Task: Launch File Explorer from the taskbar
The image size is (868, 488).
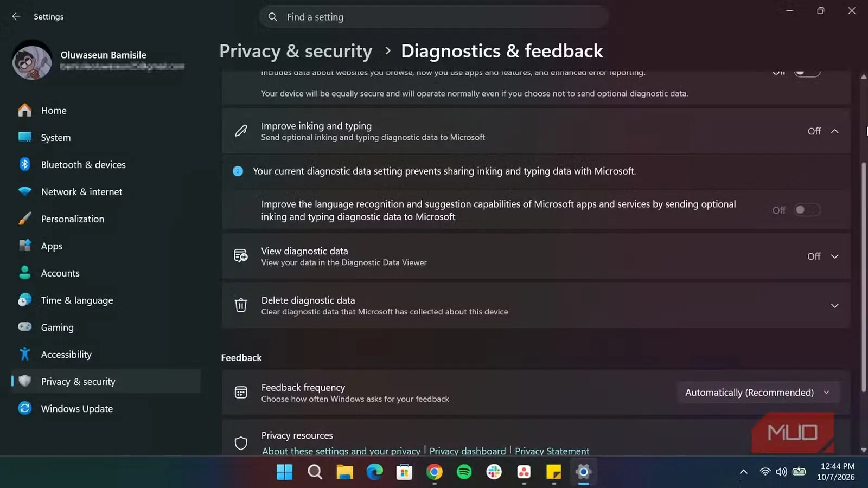Action: tap(344, 472)
